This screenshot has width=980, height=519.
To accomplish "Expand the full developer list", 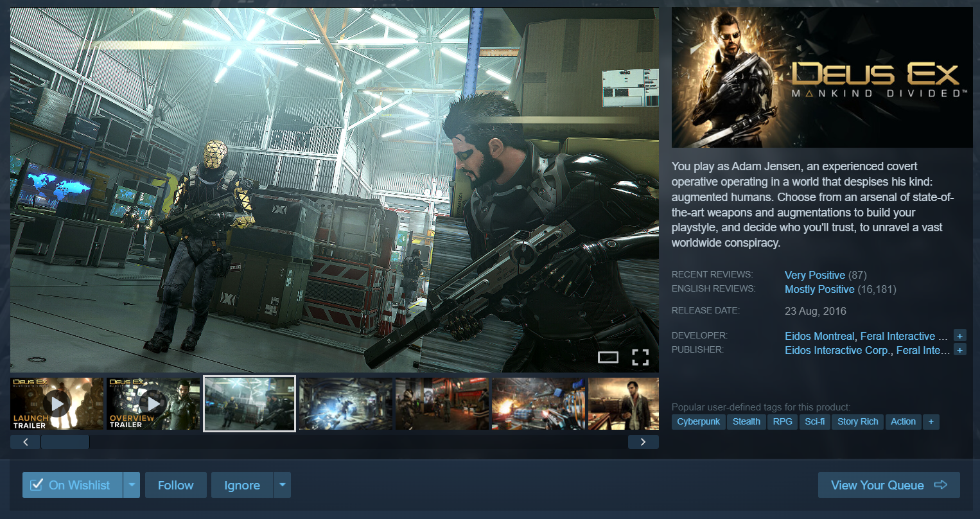I will pos(959,336).
